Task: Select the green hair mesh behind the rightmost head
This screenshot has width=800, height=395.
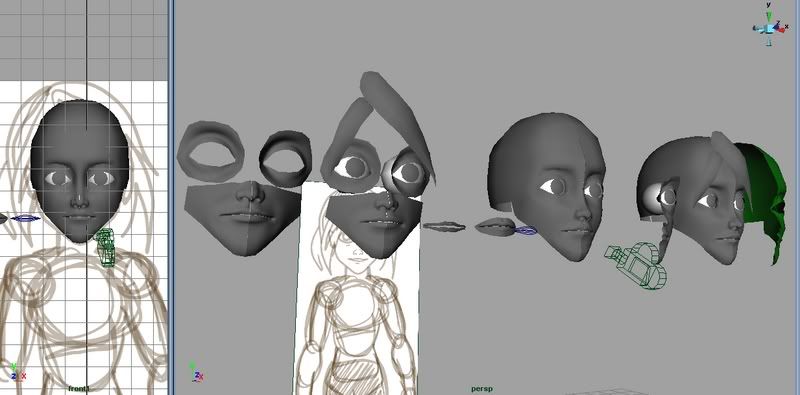Action: (x=760, y=199)
